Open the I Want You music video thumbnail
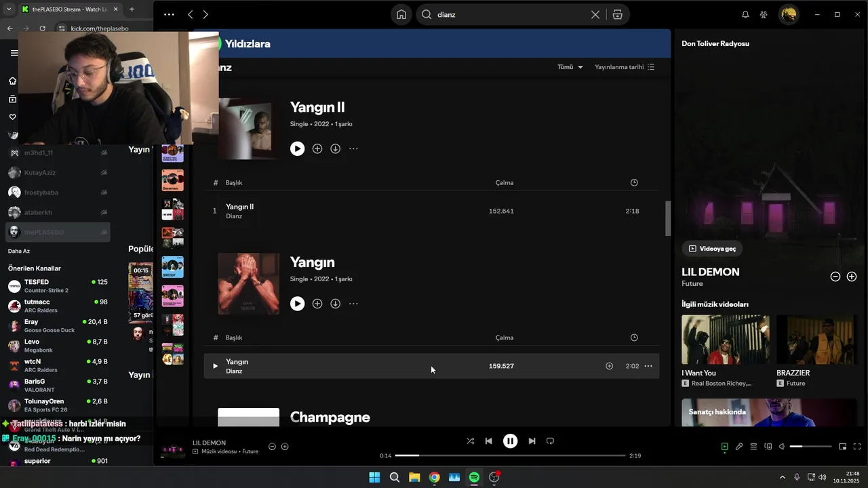The image size is (868, 488). tap(726, 340)
